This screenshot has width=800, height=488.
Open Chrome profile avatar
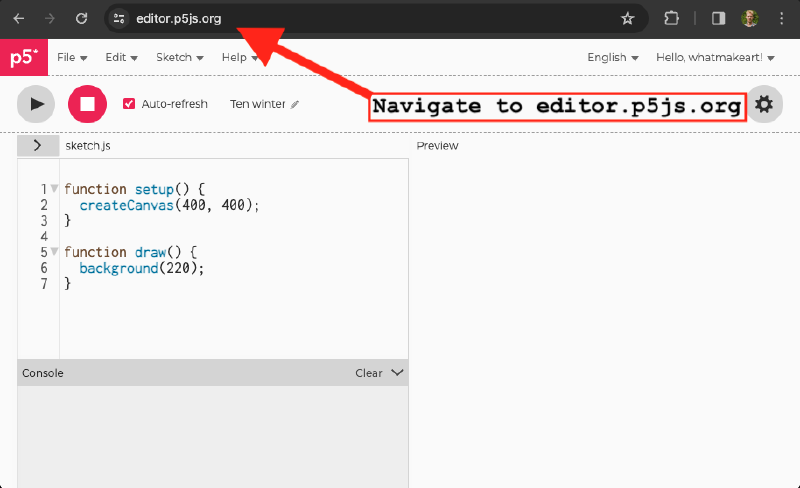749,19
